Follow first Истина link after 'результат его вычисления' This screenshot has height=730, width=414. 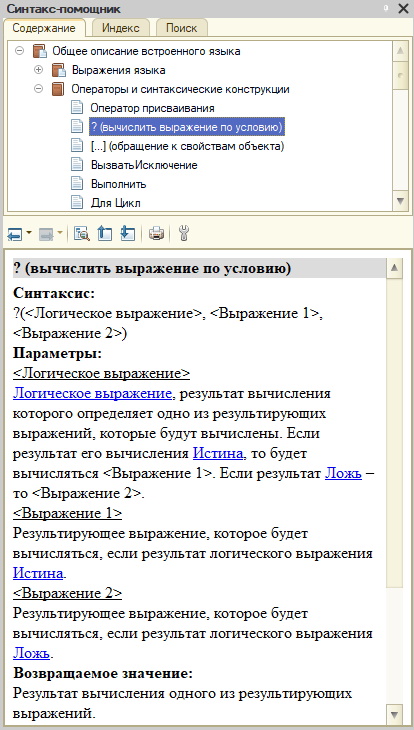(218, 453)
